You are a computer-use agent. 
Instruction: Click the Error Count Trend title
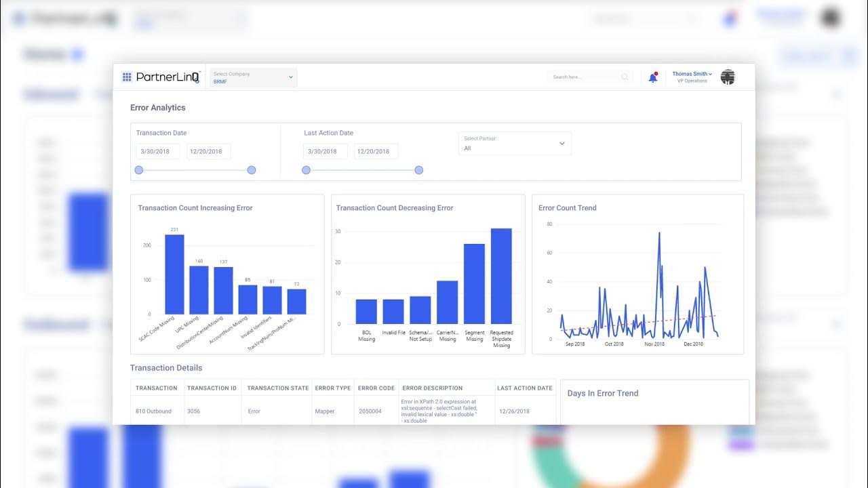pos(568,208)
